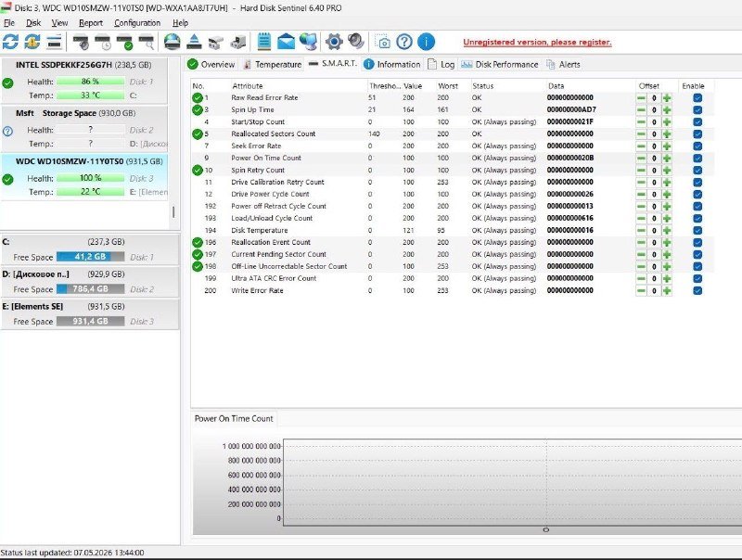The width and height of the screenshot is (742, 560).
Task: Click the disk icon with green checkmark
Action: (x=125, y=42)
